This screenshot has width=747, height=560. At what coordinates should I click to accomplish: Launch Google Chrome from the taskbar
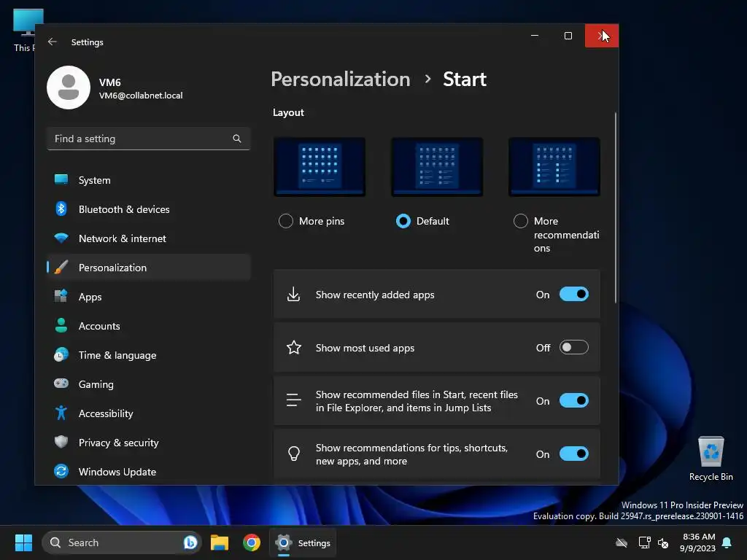tap(252, 542)
